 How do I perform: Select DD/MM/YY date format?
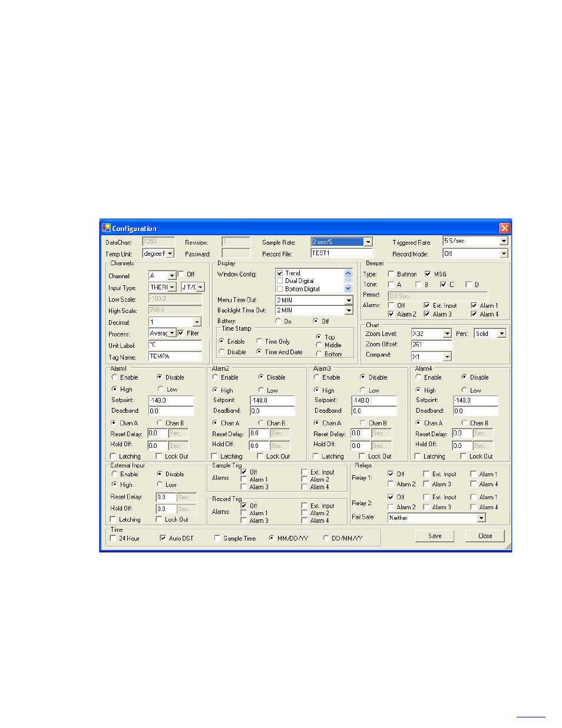(326, 538)
